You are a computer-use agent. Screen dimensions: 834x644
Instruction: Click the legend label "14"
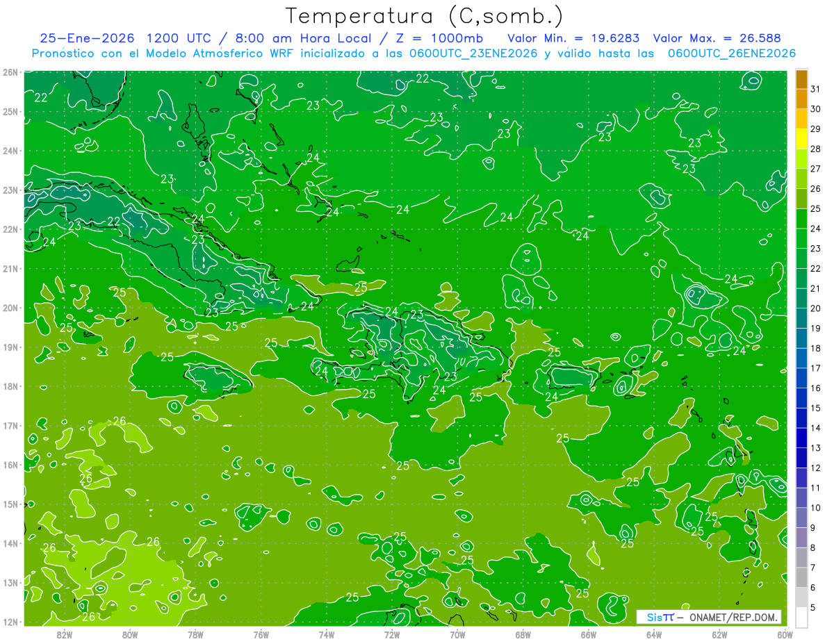tap(815, 428)
